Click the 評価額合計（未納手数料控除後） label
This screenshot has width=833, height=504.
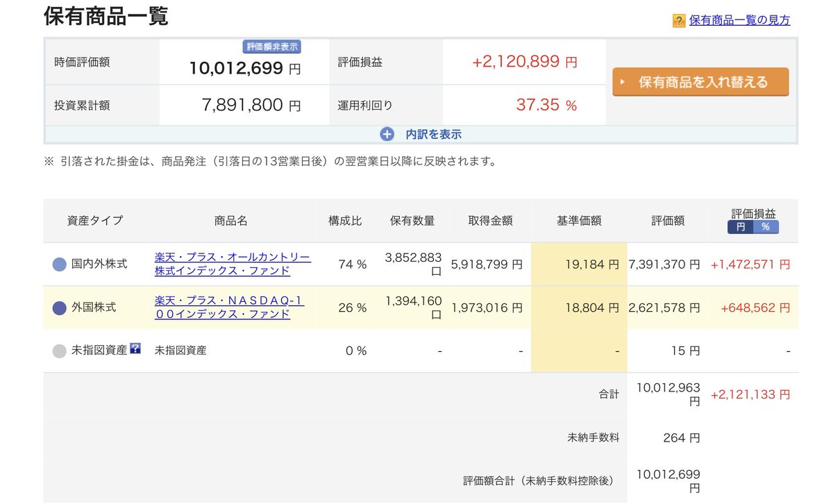(541, 480)
